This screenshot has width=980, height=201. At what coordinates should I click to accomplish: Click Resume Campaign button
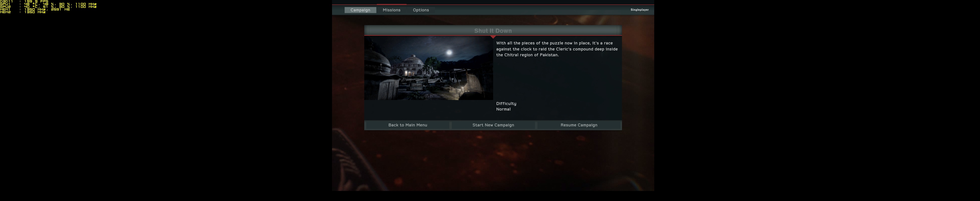579,125
